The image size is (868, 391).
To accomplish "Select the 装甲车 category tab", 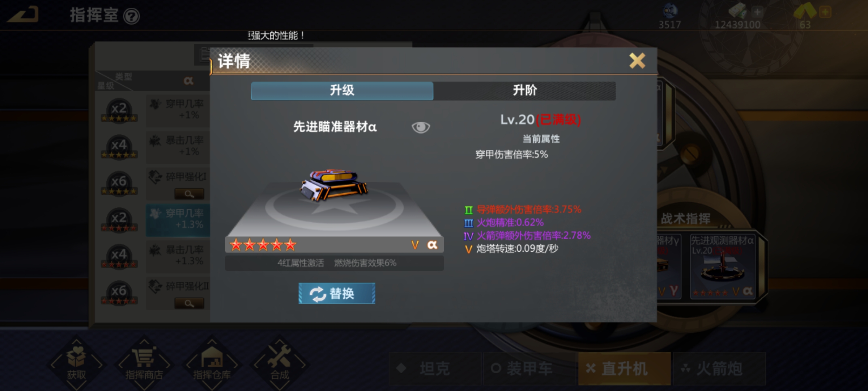I will pyautogui.click(x=529, y=369).
